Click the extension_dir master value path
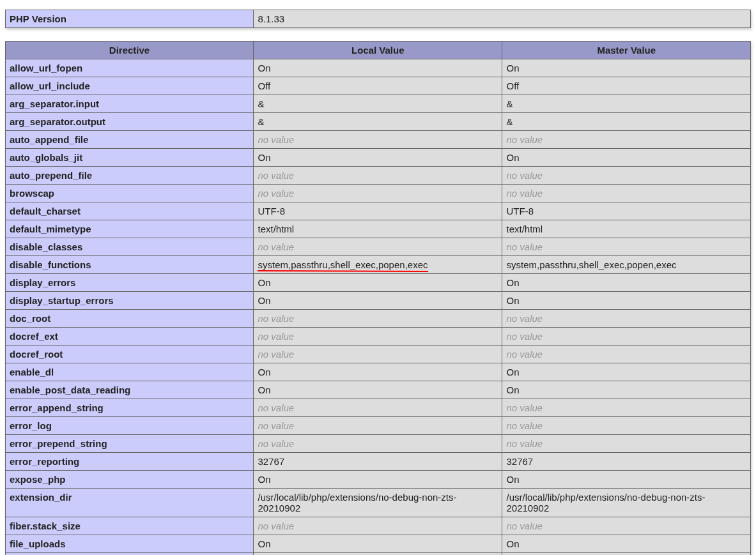756x555 pixels. click(x=605, y=503)
